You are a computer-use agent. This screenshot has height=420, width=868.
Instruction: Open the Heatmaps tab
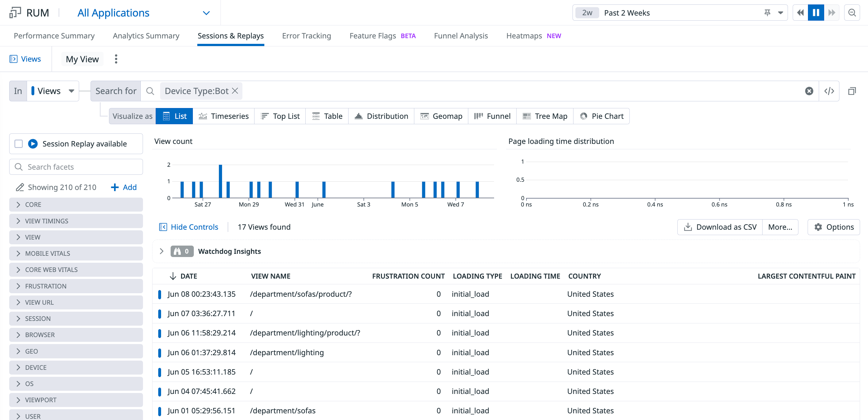tap(524, 36)
